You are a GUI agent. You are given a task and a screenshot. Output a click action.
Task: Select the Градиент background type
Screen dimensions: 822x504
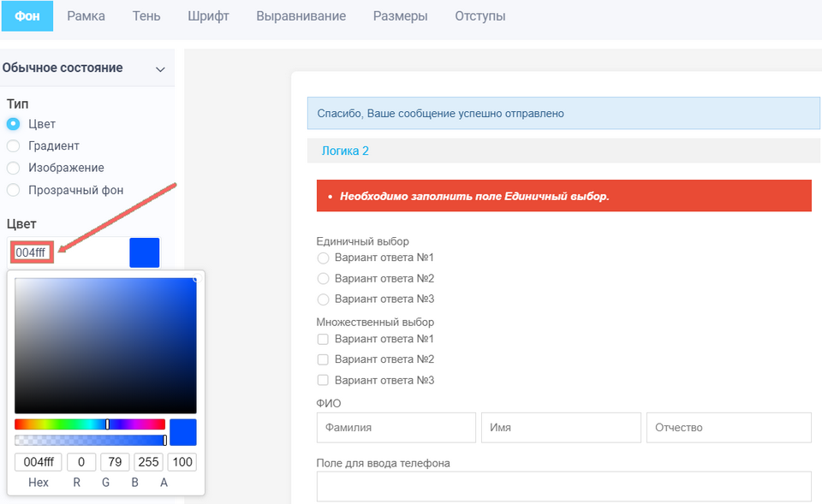14,146
